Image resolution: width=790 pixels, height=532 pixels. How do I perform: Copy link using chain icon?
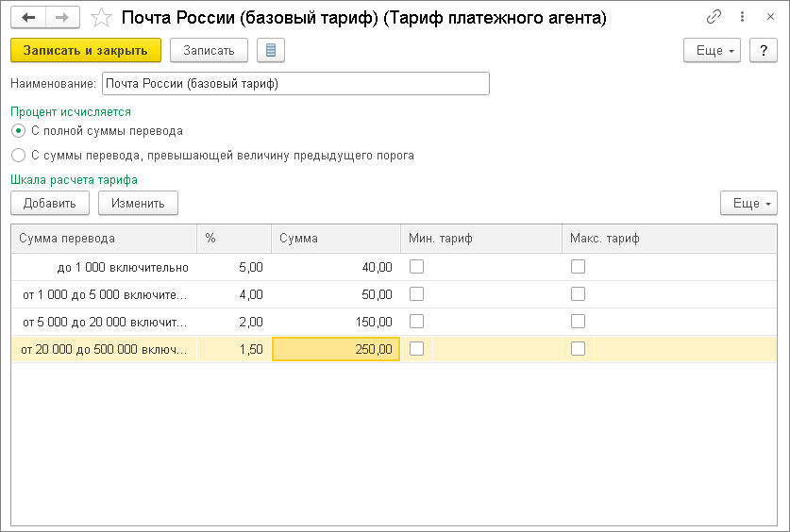tap(714, 18)
